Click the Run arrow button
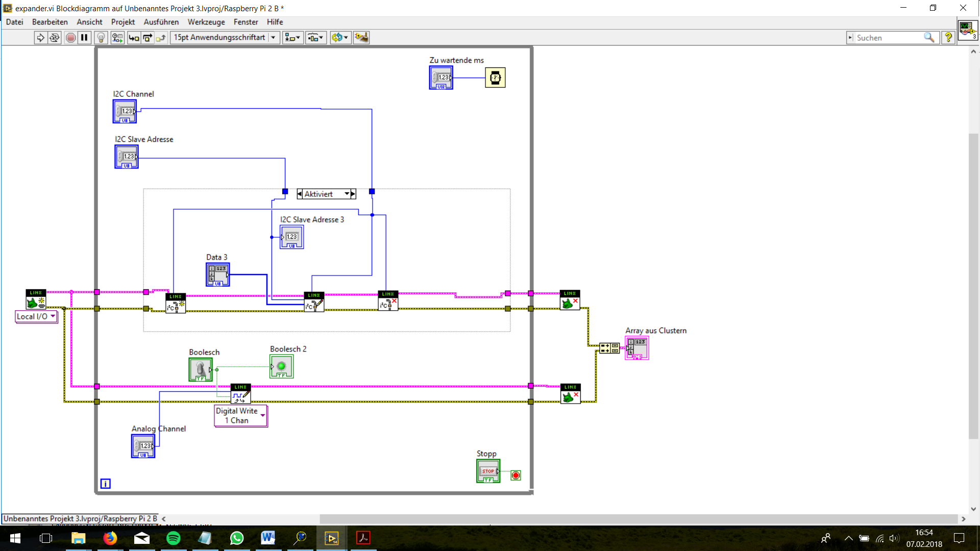The height and width of the screenshot is (551, 980). pyautogui.click(x=40, y=37)
